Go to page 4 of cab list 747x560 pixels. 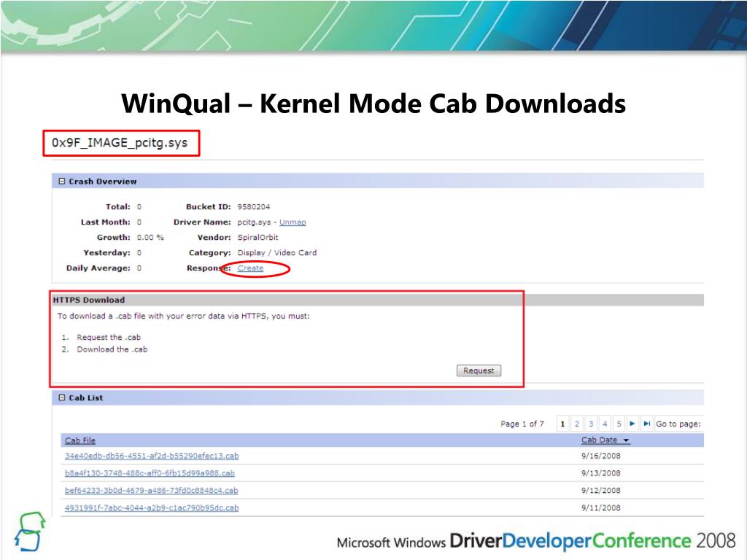[605, 424]
